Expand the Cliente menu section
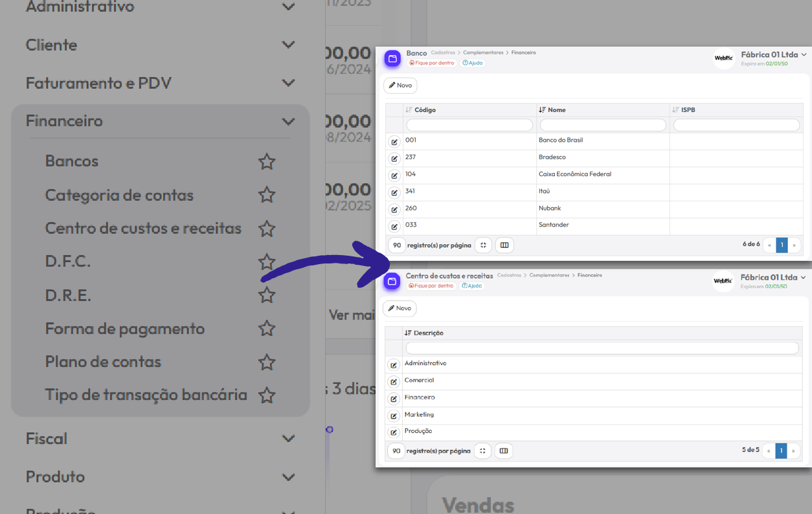This screenshot has height=514, width=812. click(288, 45)
